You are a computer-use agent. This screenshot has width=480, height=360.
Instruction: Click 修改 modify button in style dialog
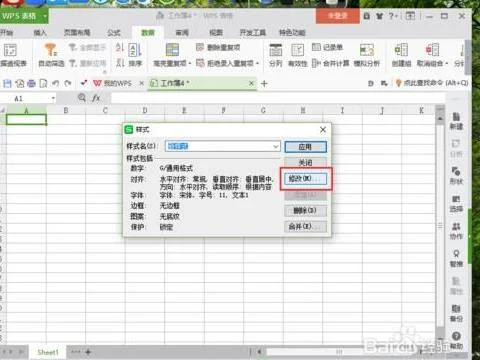pos(305,179)
